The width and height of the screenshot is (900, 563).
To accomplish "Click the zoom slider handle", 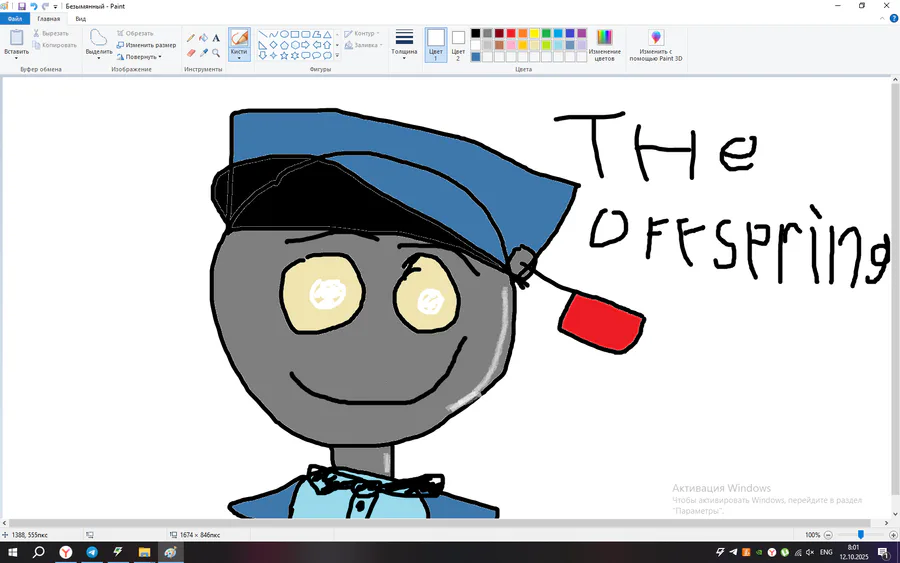I will coord(860,534).
